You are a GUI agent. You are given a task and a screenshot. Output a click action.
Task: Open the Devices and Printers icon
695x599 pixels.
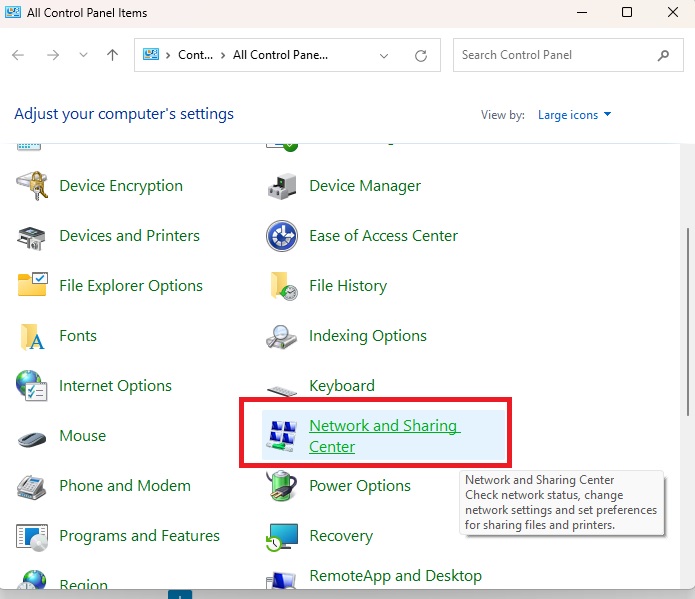pyautogui.click(x=31, y=237)
